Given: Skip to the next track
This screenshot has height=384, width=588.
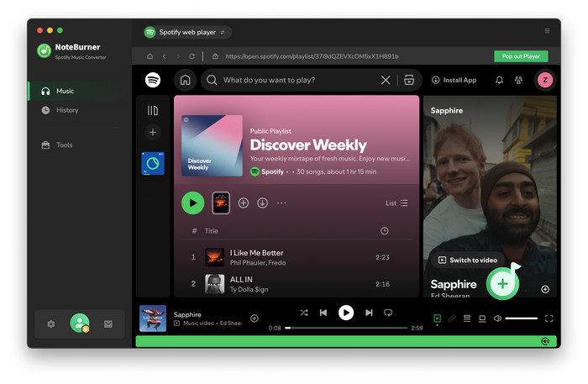Looking at the screenshot, I should (369, 313).
